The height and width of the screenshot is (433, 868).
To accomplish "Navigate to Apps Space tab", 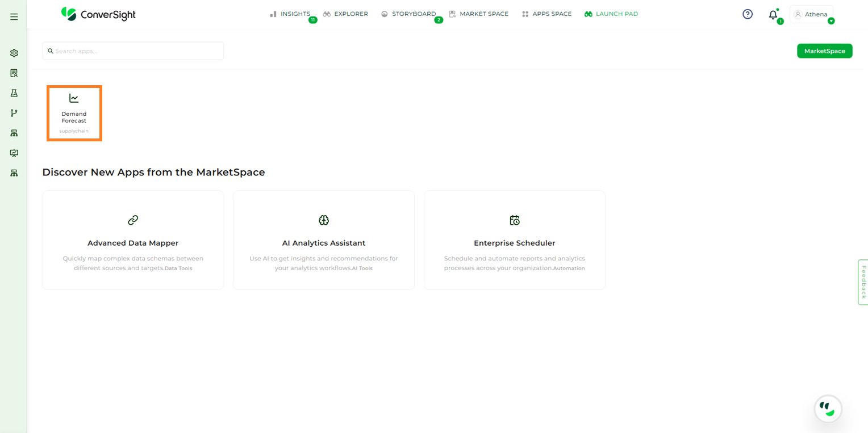I will coord(546,14).
